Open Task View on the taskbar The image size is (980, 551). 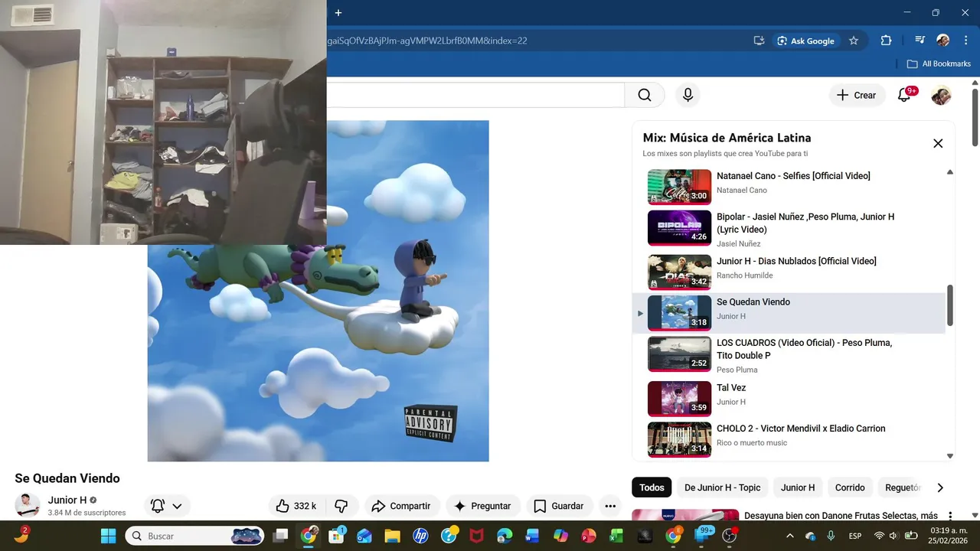tap(281, 536)
